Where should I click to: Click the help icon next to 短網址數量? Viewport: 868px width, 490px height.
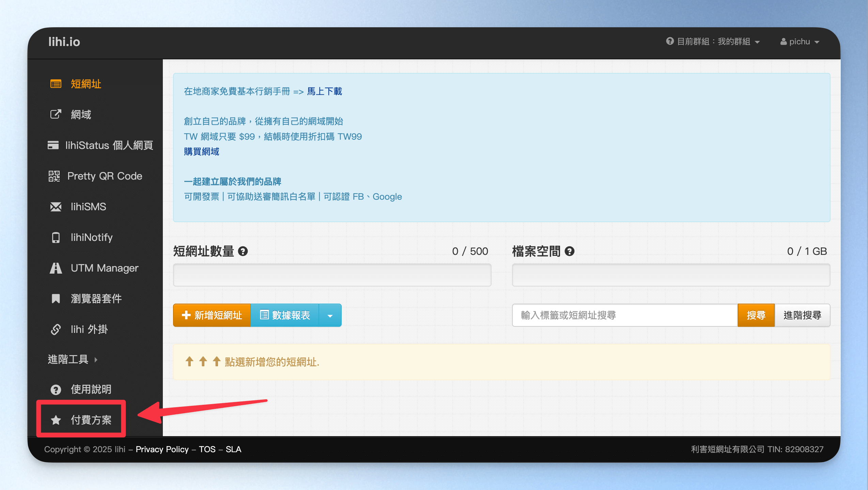243,251
